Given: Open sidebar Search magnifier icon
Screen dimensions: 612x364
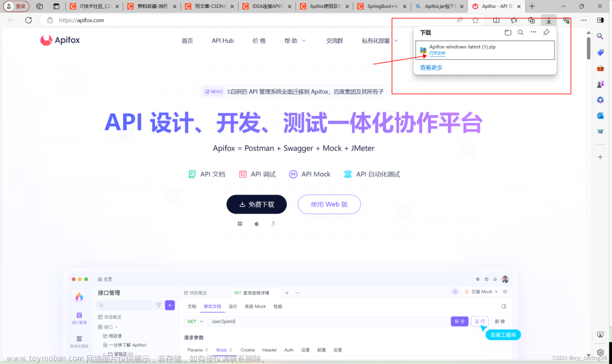Looking at the screenshot, I should (x=600, y=36).
